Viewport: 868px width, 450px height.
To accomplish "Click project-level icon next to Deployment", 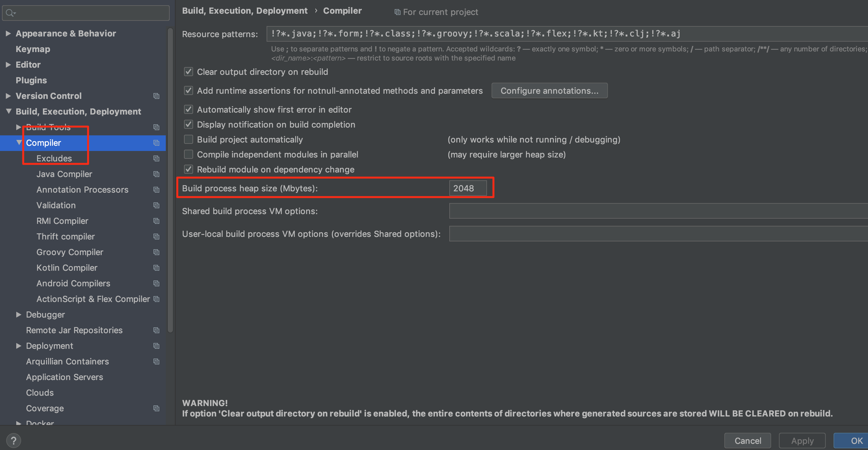I will click(156, 346).
